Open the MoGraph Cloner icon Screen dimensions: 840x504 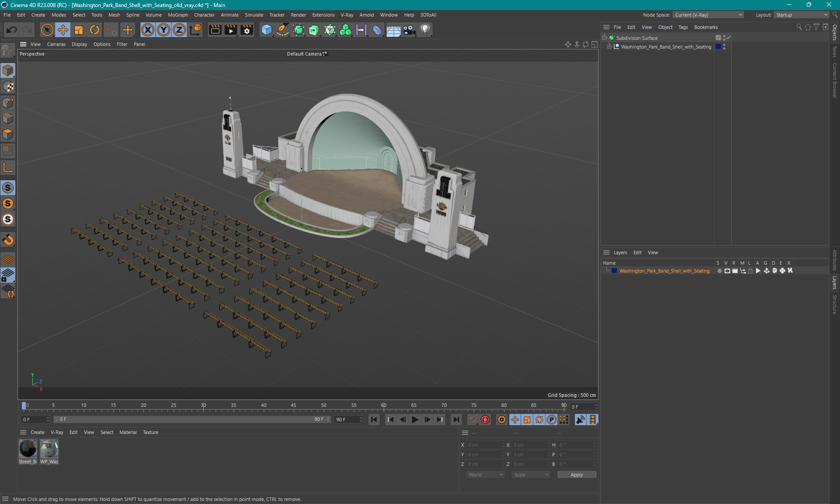[x=346, y=30]
